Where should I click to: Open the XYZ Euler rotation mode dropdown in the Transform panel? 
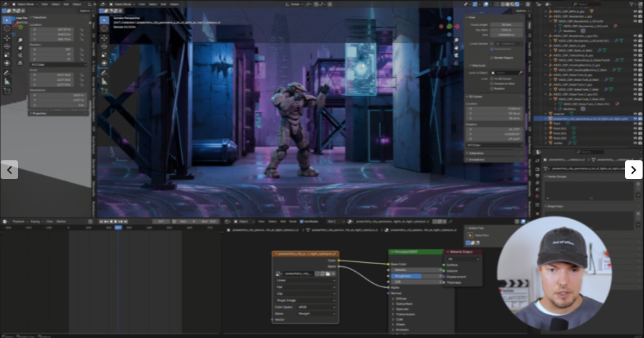[x=57, y=65]
